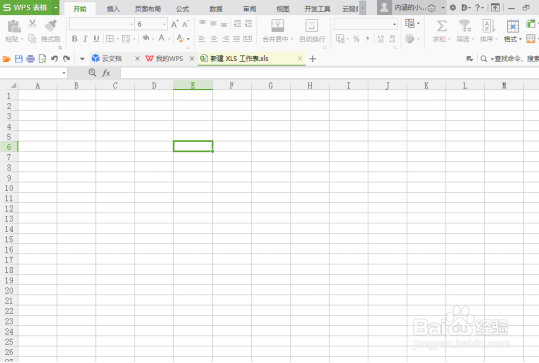Screen dimensions: 539x363
Task: Click the Cut scissors icon
Action: click(32, 23)
